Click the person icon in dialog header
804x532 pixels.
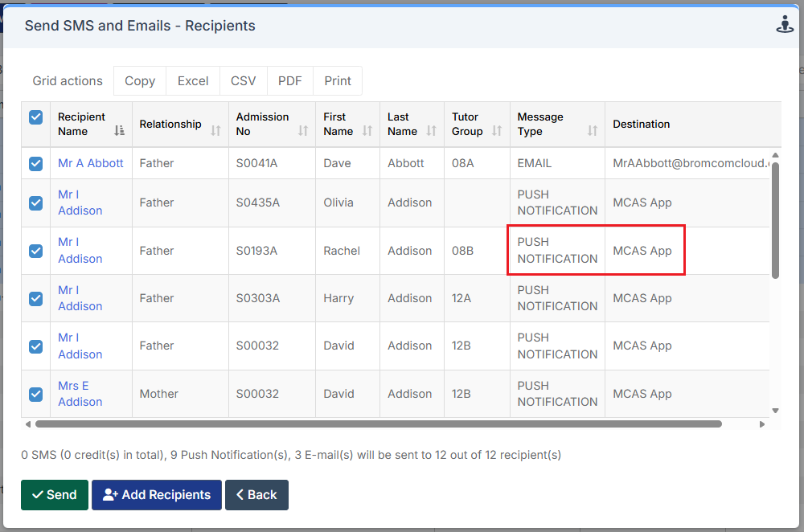pyautogui.click(x=785, y=25)
